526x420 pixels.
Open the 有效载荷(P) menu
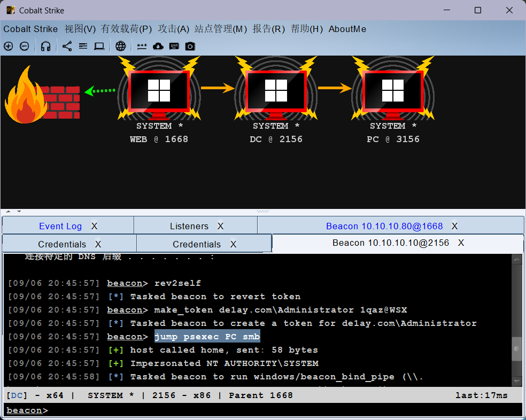point(127,29)
